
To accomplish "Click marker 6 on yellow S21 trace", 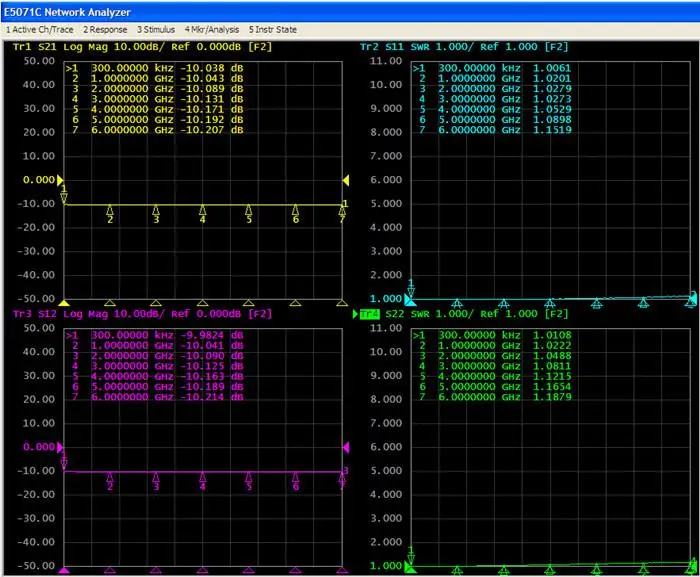I will [296, 214].
